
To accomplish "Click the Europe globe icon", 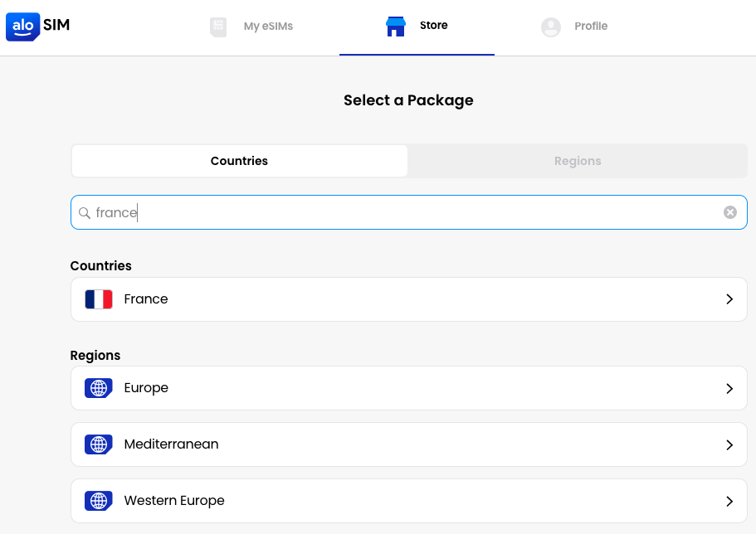I will [x=99, y=388].
